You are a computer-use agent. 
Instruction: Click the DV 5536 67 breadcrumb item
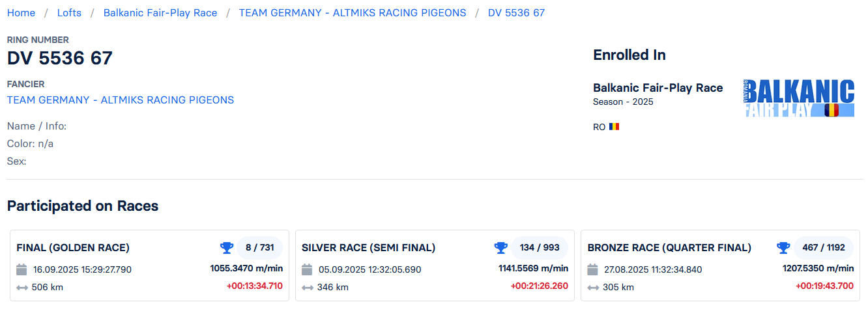pos(516,13)
